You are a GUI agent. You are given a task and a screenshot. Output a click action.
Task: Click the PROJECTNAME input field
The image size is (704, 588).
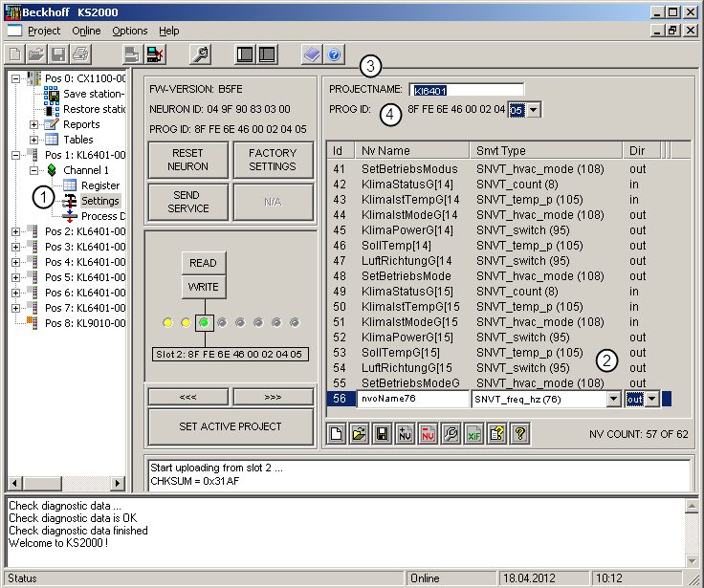pyautogui.click(x=467, y=89)
